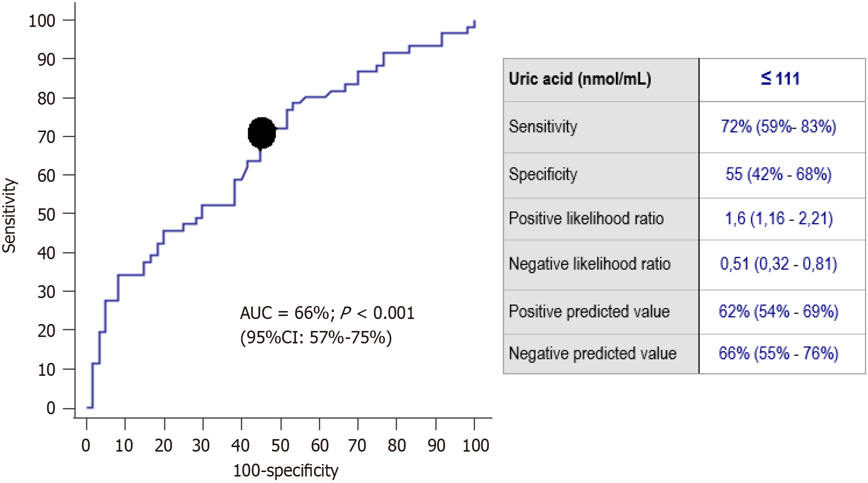The height and width of the screenshot is (483, 868).
Task: Click the 100-specificity x-axis title
Action: 286,471
